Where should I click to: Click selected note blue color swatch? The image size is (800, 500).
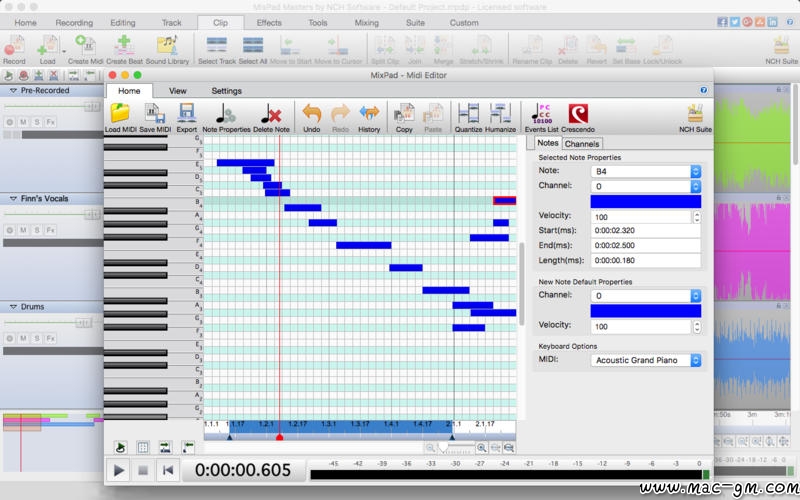[645, 202]
